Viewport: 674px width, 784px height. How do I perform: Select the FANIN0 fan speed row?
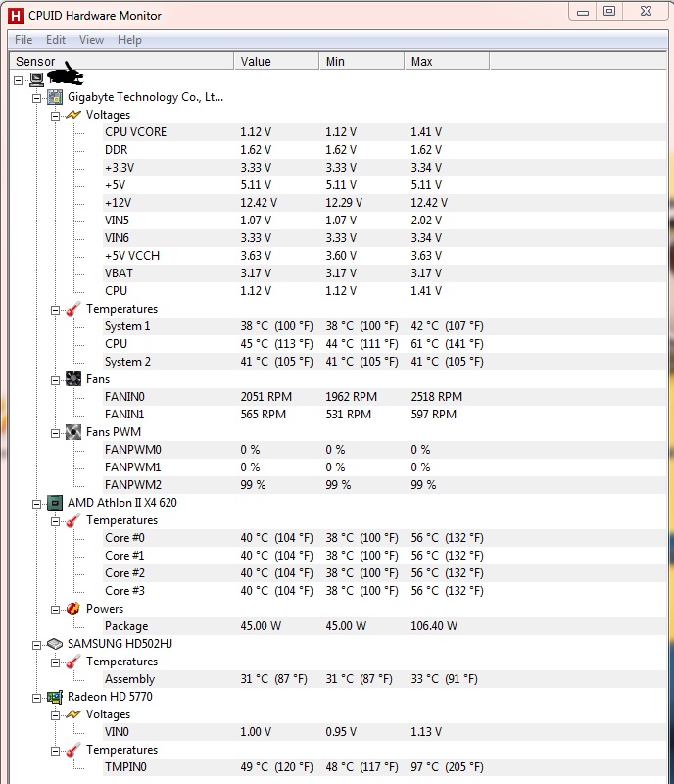click(384, 397)
